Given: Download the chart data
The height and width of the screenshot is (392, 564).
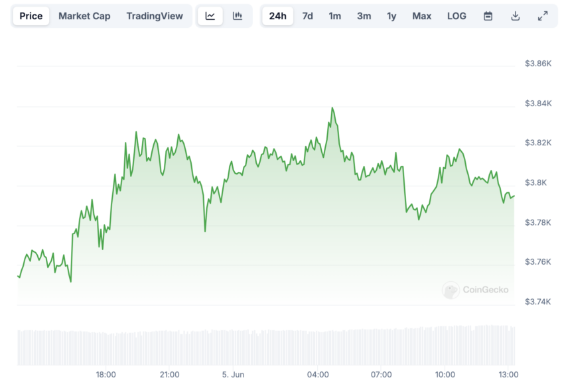Looking at the screenshot, I should coord(516,16).
